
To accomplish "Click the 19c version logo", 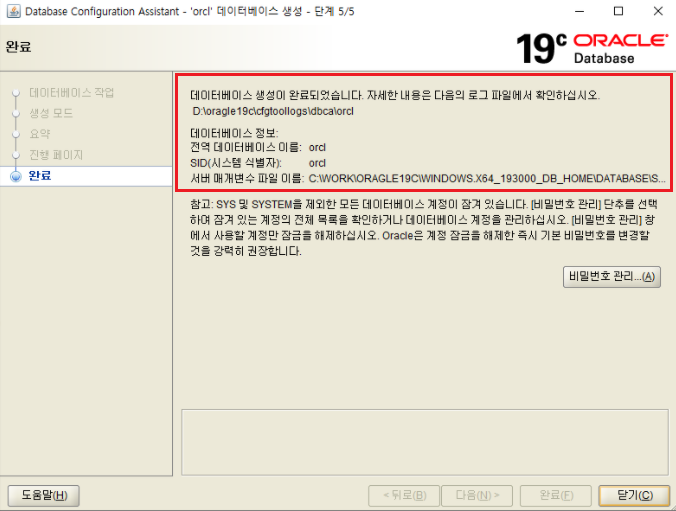I will point(541,48).
